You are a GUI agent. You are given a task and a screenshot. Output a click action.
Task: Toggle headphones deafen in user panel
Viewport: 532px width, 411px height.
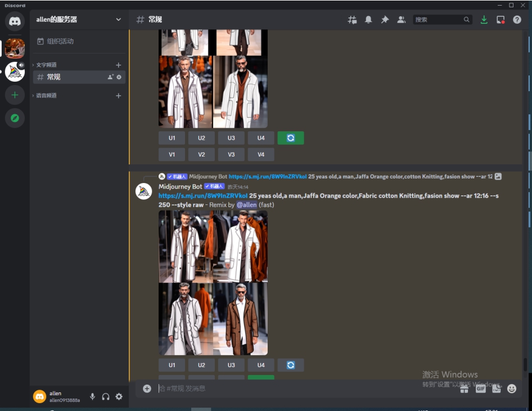106,396
